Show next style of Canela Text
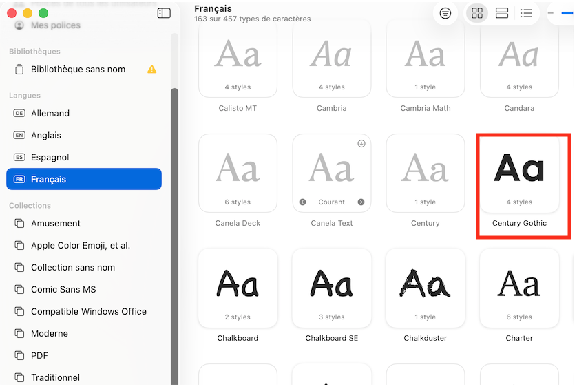This screenshot has width=588, height=391. click(x=361, y=202)
